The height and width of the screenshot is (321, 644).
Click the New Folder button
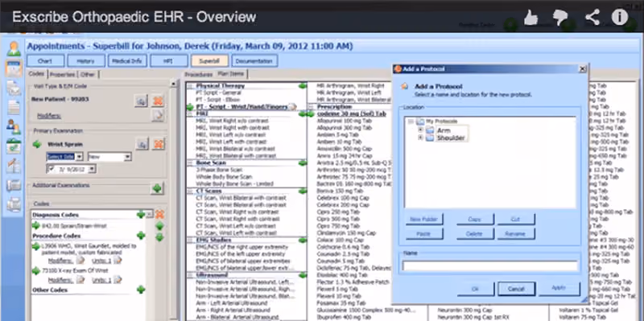[x=424, y=219]
